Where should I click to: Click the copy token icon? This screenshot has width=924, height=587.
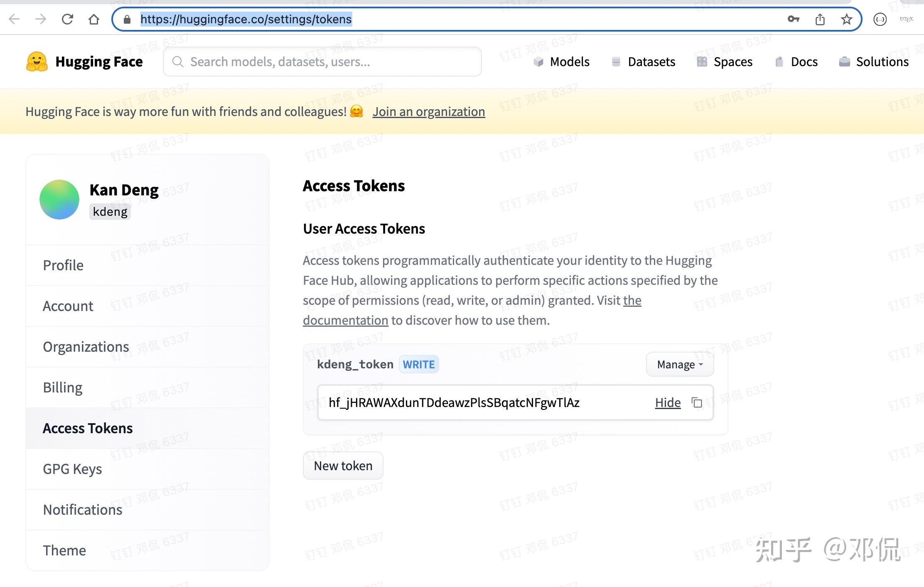coord(697,402)
